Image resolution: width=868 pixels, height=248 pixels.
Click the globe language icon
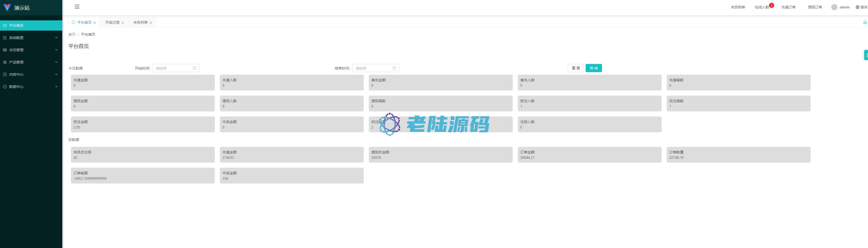coord(858,7)
